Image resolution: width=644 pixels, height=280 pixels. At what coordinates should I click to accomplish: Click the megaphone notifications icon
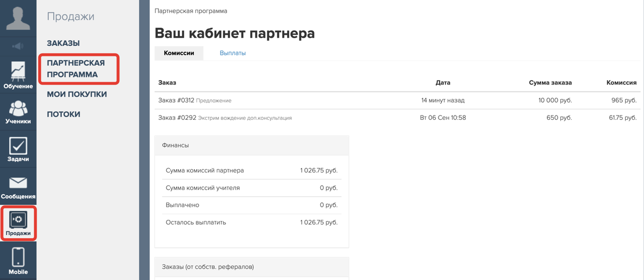(x=18, y=46)
